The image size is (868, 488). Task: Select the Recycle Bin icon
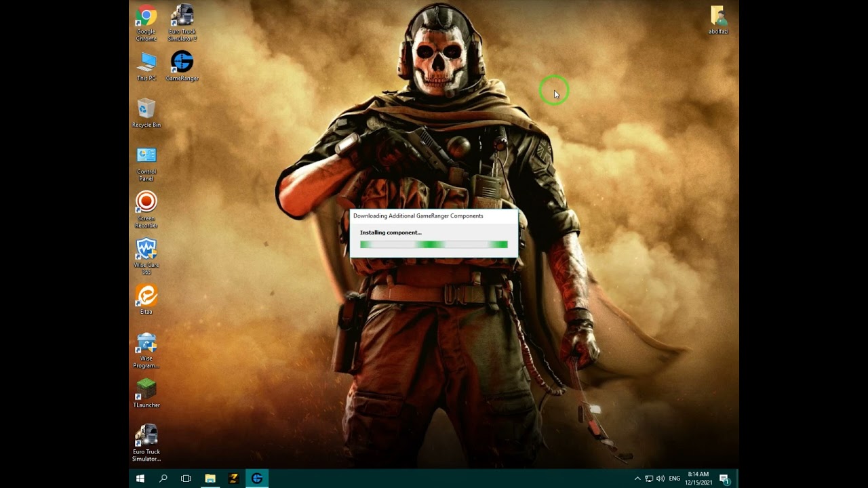146,113
